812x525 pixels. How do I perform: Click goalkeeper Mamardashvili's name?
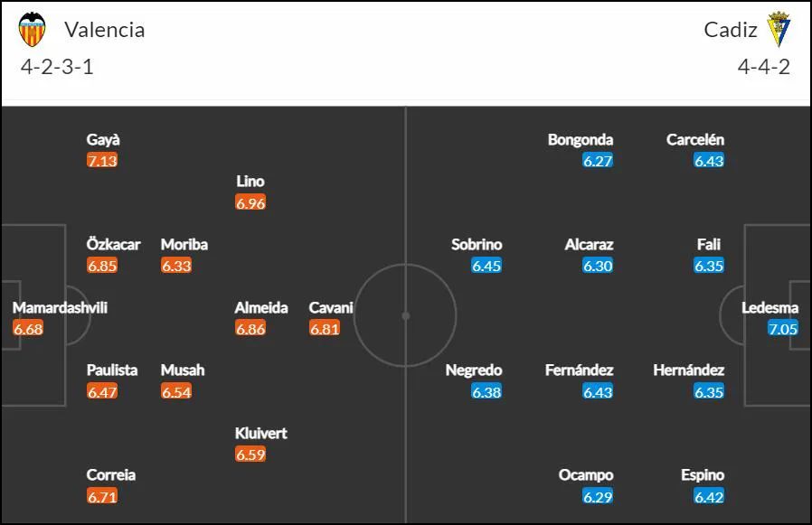point(60,307)
